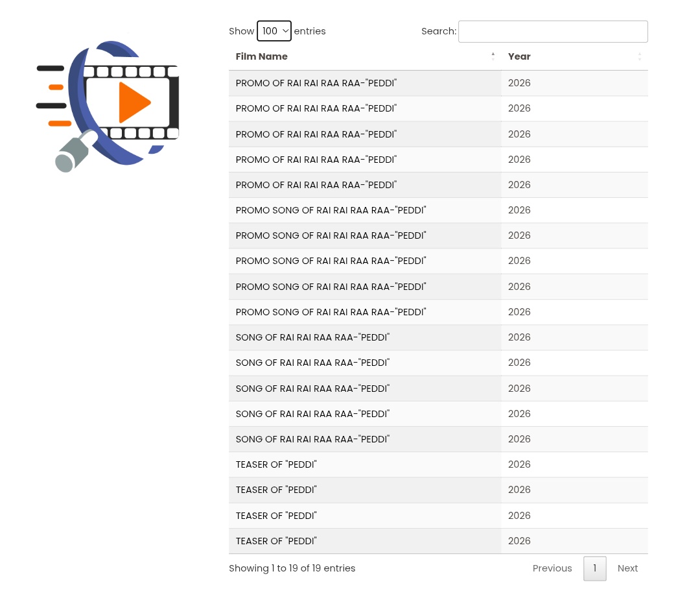This screenshot has width=700, height=589.
Task: Open the Show entries dropdown
Action: pyautogui.click(x=274, y=31)
